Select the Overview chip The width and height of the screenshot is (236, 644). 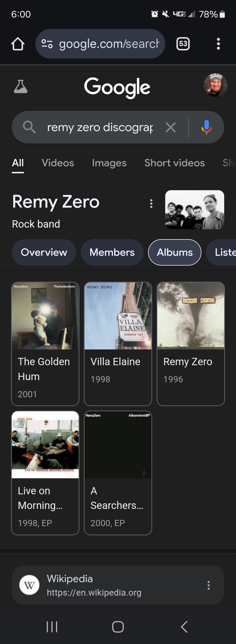click(x=44, y=252)
